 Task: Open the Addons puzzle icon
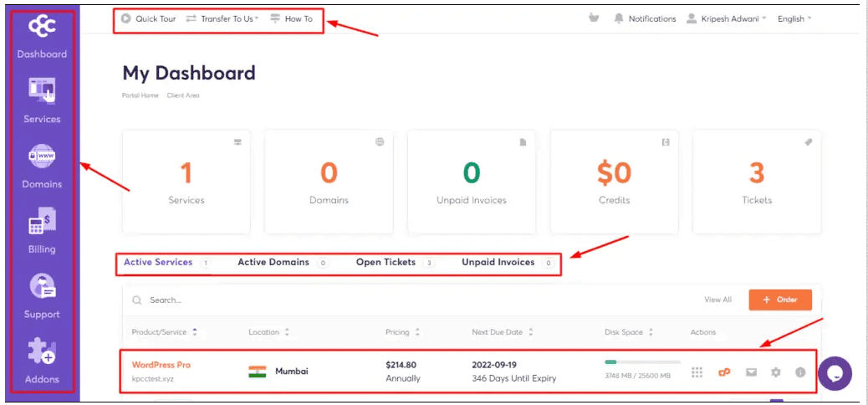(42, 351)
